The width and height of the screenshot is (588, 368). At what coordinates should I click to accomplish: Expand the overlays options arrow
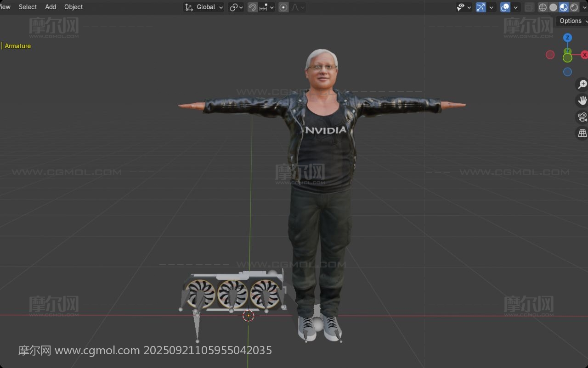point(516,7)
